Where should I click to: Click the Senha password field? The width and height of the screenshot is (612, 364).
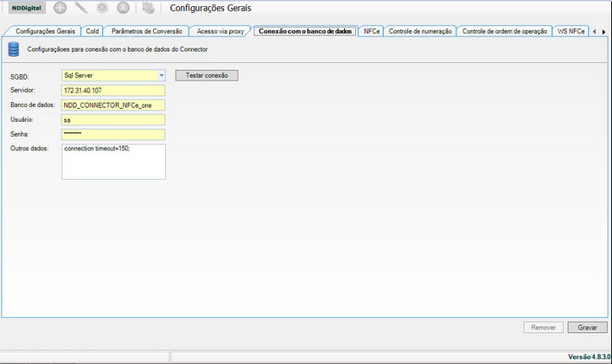112,134
